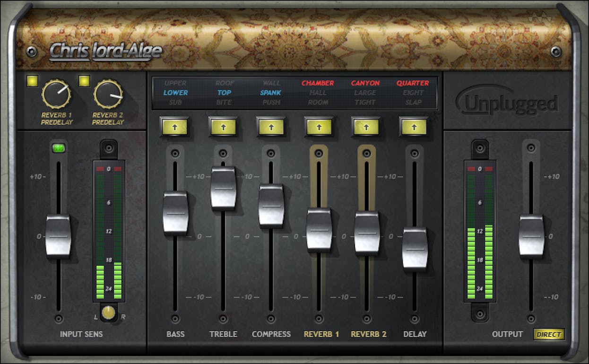Screen dimensions: 589x364
Task: Click the yellow arrow above the Reverb 1 fader
Action: pos(319,126)
